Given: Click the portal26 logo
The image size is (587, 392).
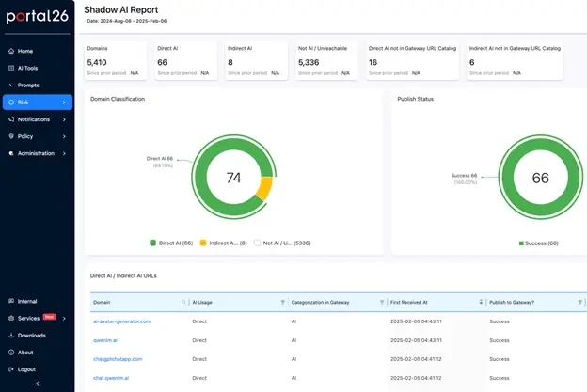Looking at the screenshot, I should point(37,16).
